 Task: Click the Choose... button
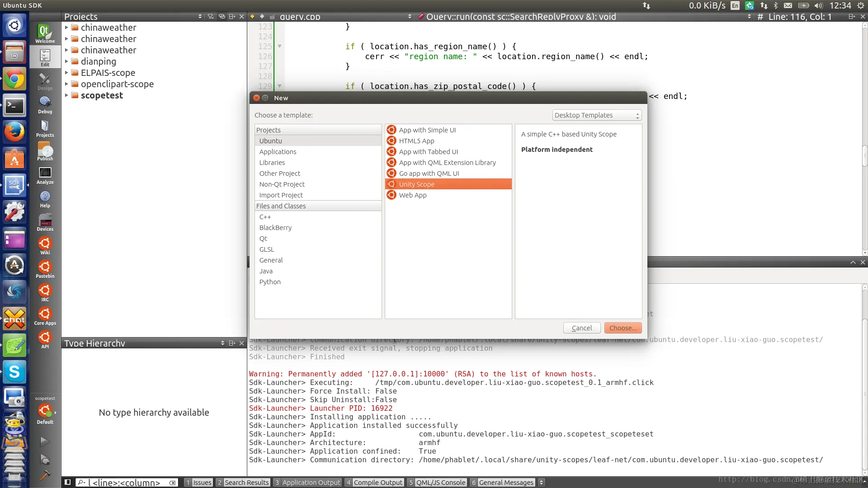click(x=623, y=328)
